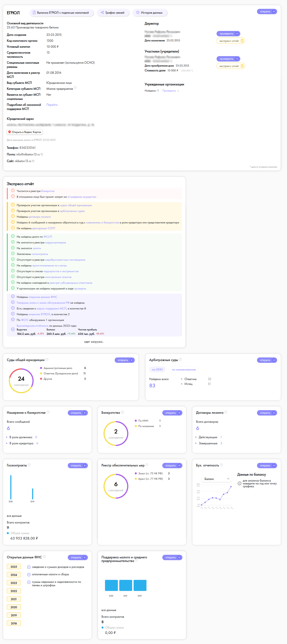287x644 pixels.
Task: Click the arrow icon on the ЕГРЮЛ открыть button
Action: click(274, 12)
